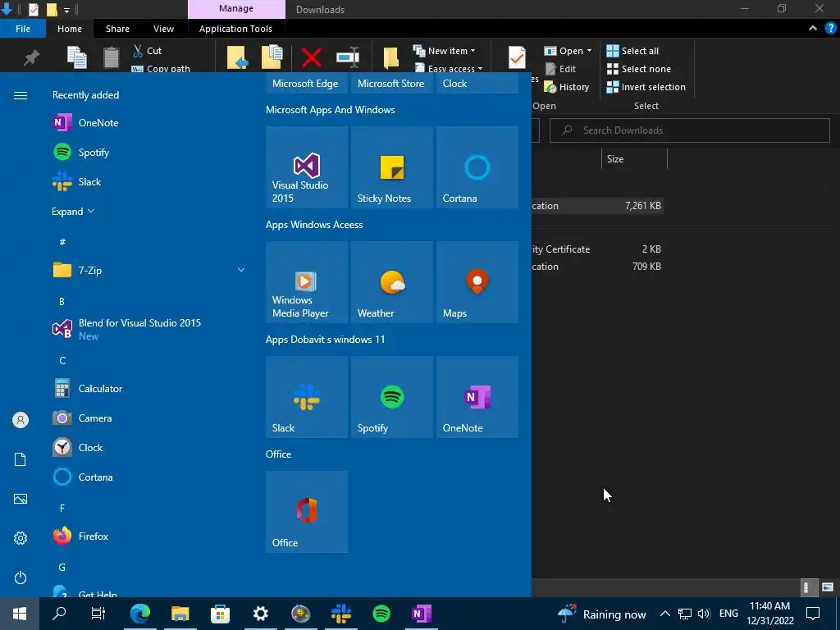840x630 pixels.
Task: Open the Microsoft Store tile
Action: [x=391, y=83]
